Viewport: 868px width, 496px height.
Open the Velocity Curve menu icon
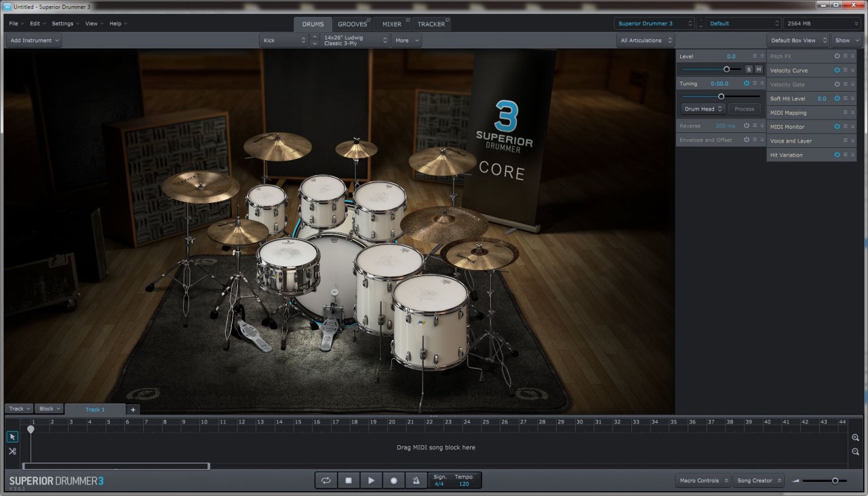[x=846, y=71]
